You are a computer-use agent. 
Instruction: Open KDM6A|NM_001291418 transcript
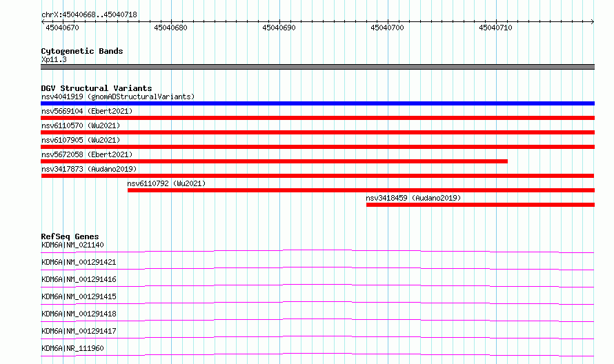click(79, 314)
